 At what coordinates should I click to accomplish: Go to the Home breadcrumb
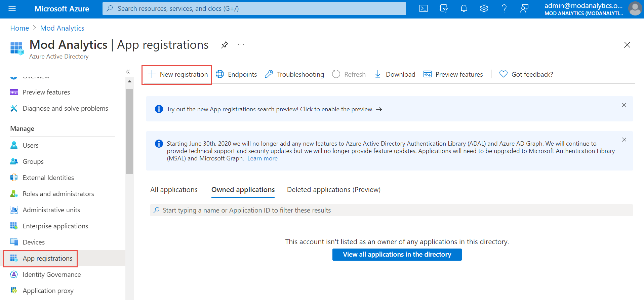[x=19, y=28]
